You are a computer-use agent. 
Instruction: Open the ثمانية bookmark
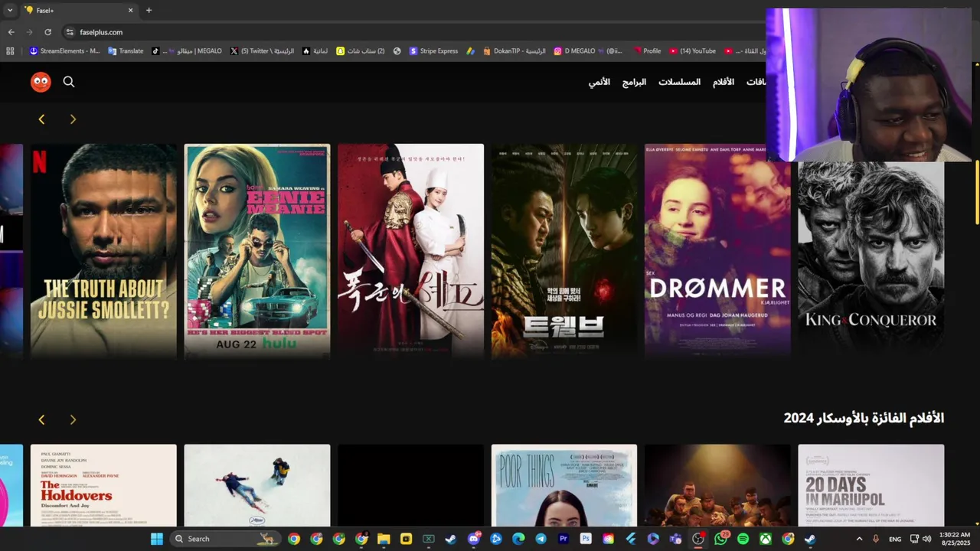pyautogui.click(x=315, y=51)
